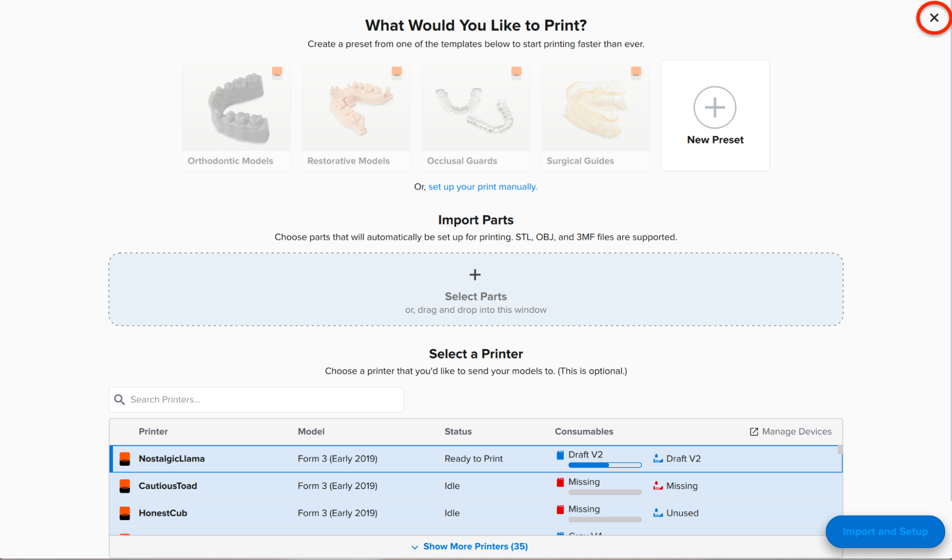Open the Surgical Guides template
Screen dimensions: 952x560
tap(595, 115)
